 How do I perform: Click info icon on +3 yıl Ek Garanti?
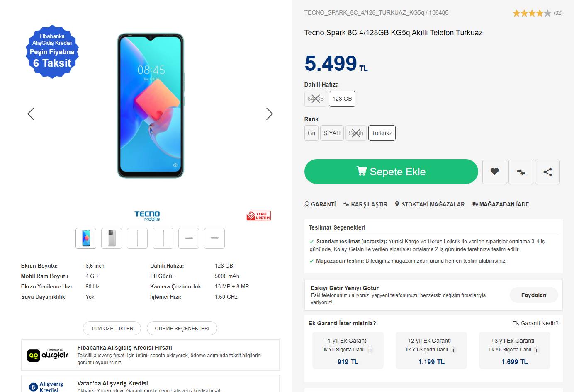pos(537,350)
